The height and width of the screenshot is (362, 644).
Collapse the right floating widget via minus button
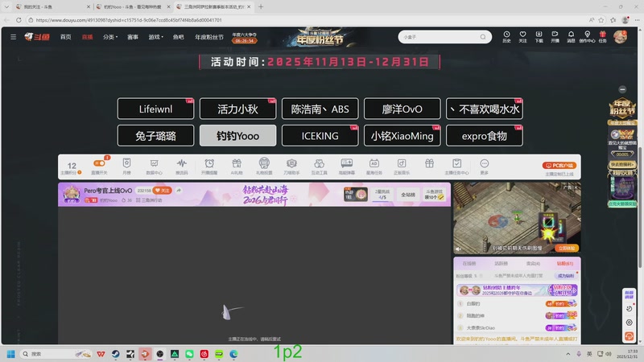click(x=622, y=89)
